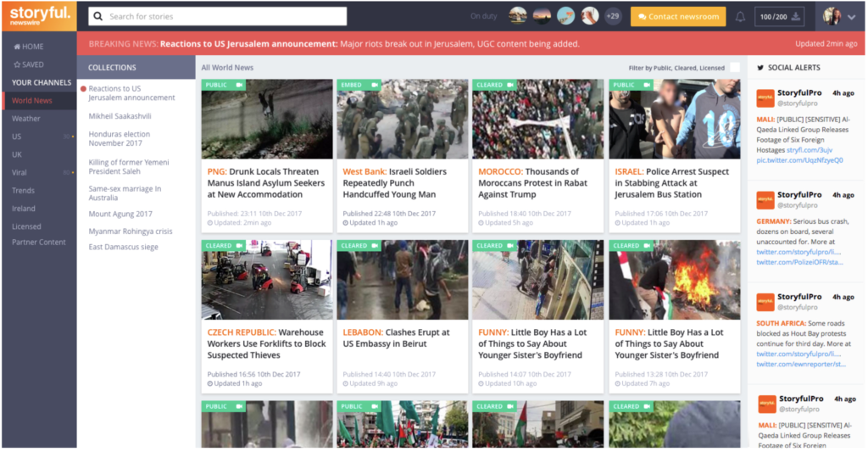
Task: Open the Partner Content channel
Action: click(x=39, y=242)
